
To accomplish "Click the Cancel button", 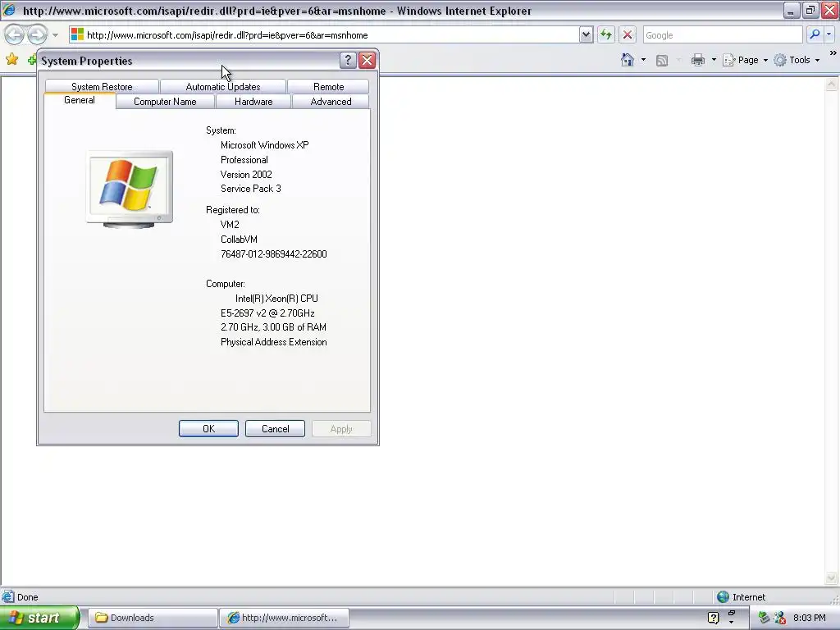I will coord(275,428).
